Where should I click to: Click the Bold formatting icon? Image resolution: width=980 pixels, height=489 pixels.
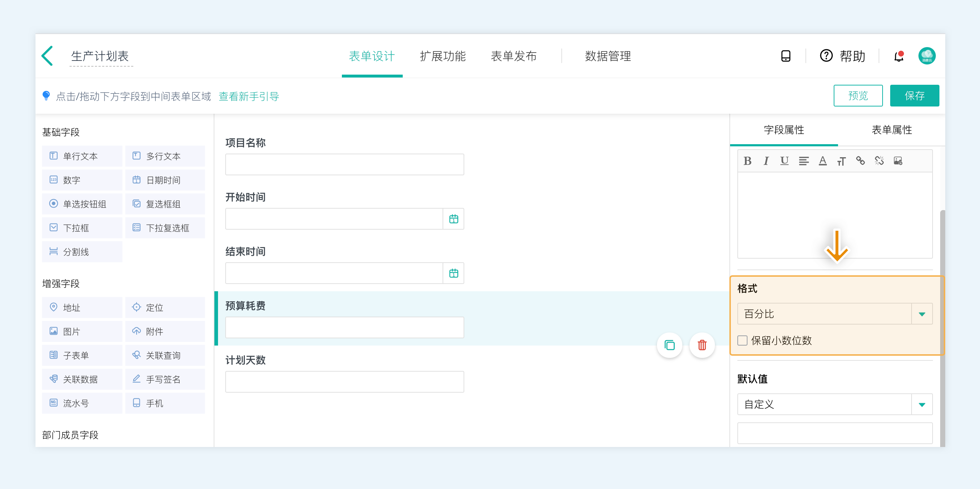coord(747,161)
